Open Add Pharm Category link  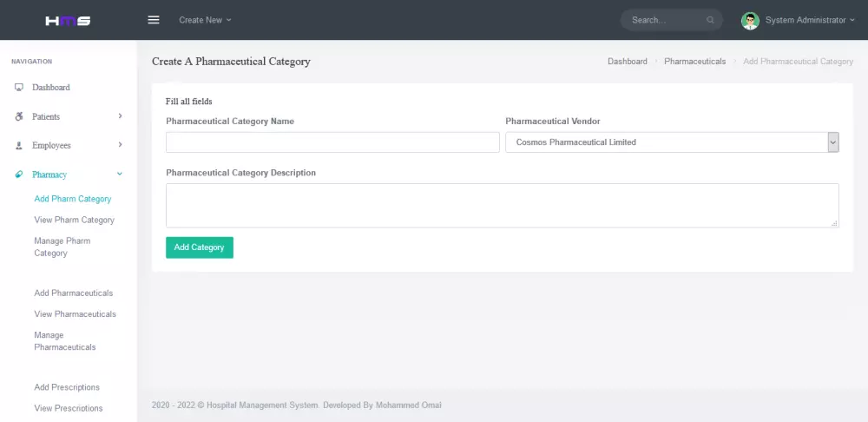[x=73, y=199]
